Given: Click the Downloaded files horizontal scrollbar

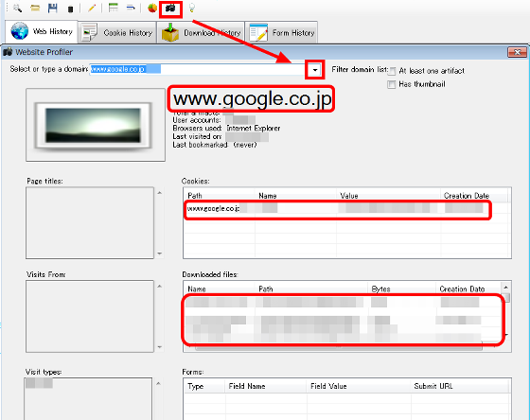Looking at the screenshot, I should (x=339, y=348).
